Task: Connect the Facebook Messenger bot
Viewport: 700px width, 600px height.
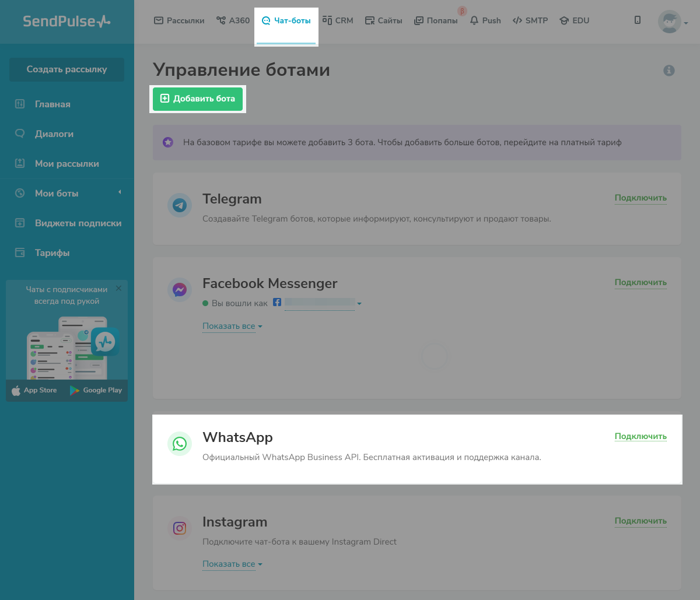Action: 640,282
